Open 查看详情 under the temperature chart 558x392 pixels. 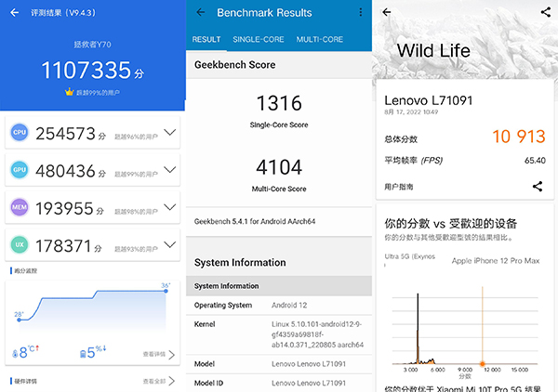159,354
